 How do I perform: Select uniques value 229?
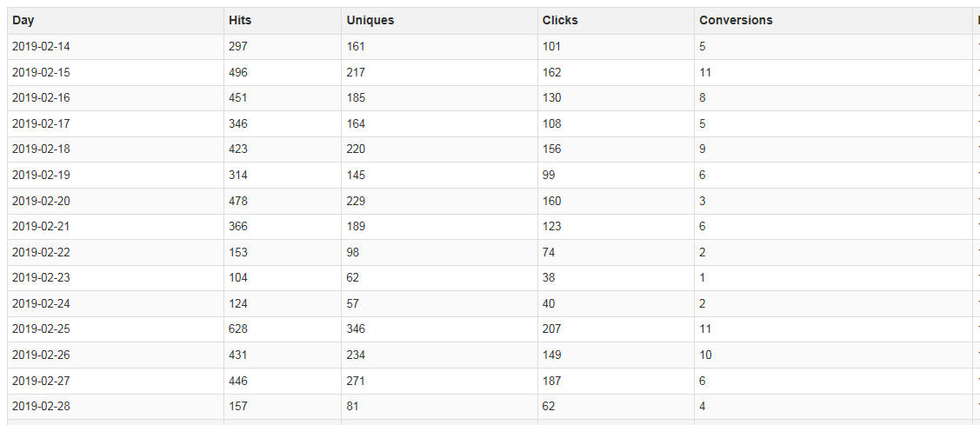356,202
